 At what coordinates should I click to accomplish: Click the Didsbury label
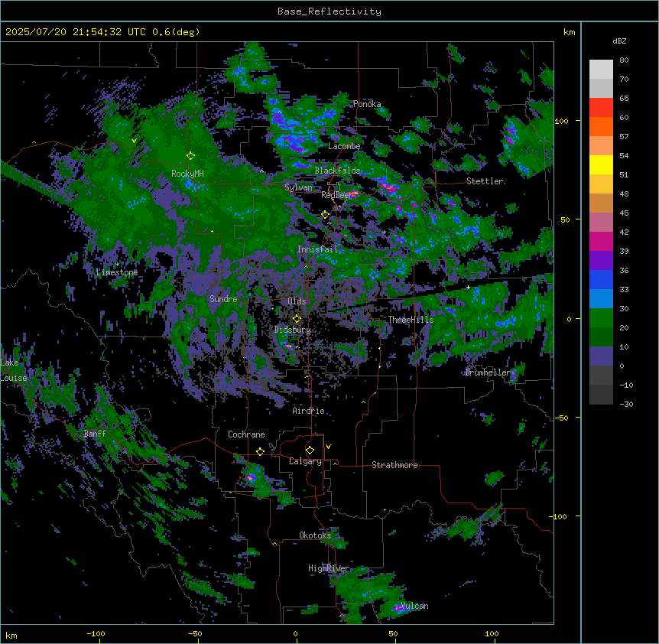(293, 330)
